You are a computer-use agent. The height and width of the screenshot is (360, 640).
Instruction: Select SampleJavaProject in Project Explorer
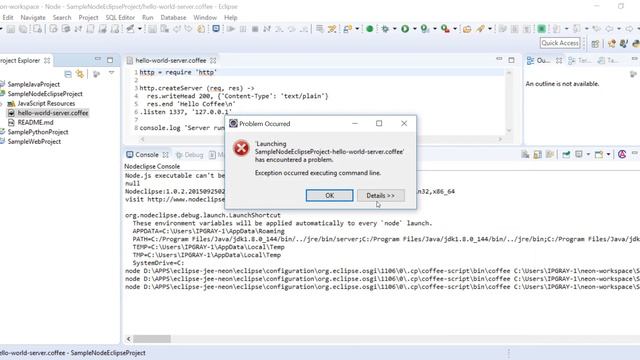pos(33,84)
